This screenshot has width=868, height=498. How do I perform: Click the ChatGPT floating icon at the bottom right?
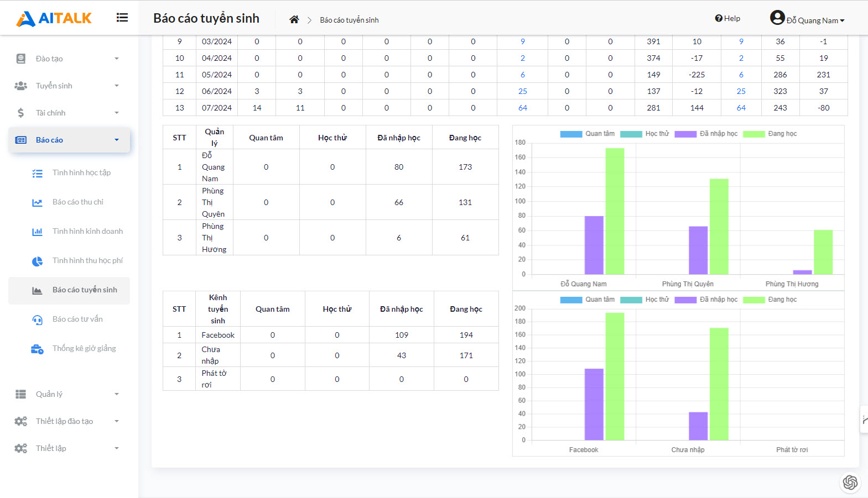click(850, 483)
